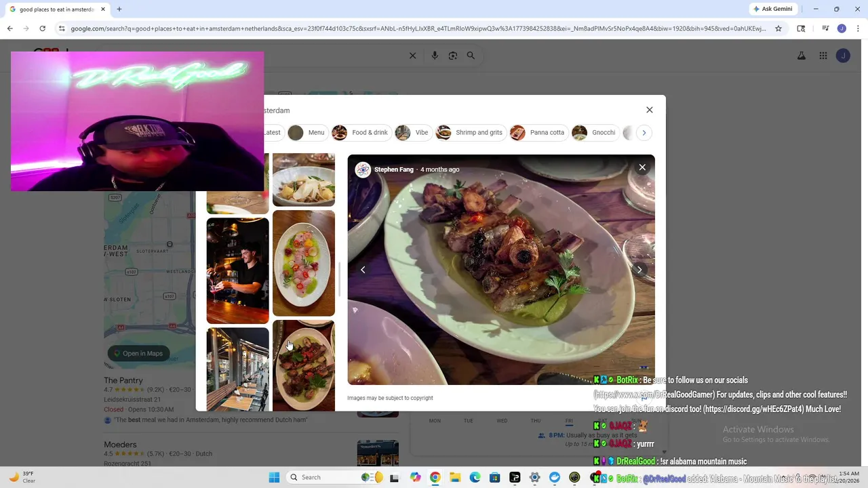Open Stephen Fang's profile picture
Screen dimensions: 868x488
click(363, 169)
